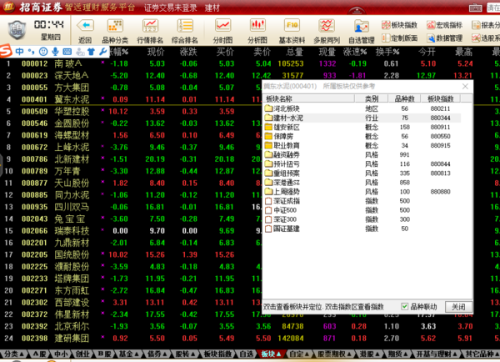Viewport: 500px width, 362px height.
Task: Expand the highlighted 板块 bottom tab
Action: click(271, 354)
